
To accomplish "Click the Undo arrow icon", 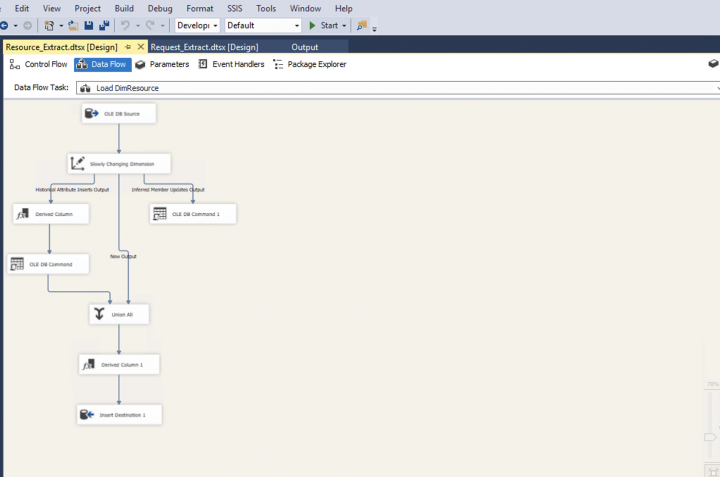I will pos(125,25).
